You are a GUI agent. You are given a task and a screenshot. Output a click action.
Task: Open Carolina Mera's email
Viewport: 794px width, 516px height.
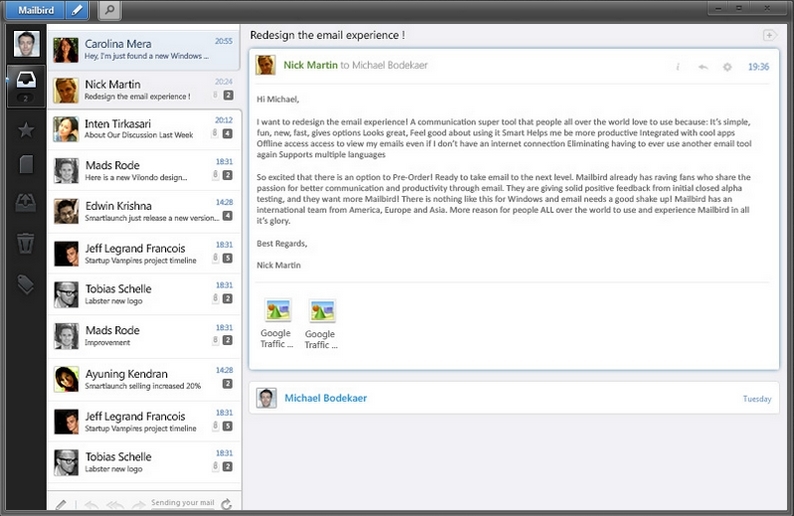[x=144, y=50]
